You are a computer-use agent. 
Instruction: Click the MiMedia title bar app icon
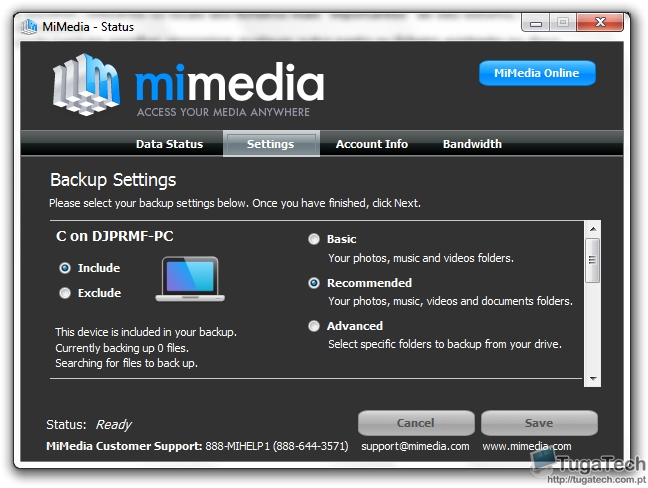tap(29, 27)
